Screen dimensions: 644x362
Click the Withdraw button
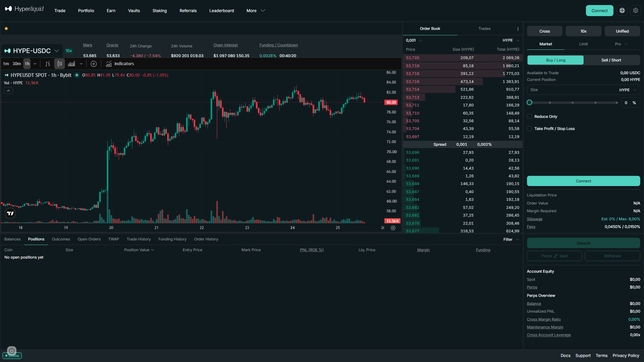pyautogui.click(x=612, y=256)
